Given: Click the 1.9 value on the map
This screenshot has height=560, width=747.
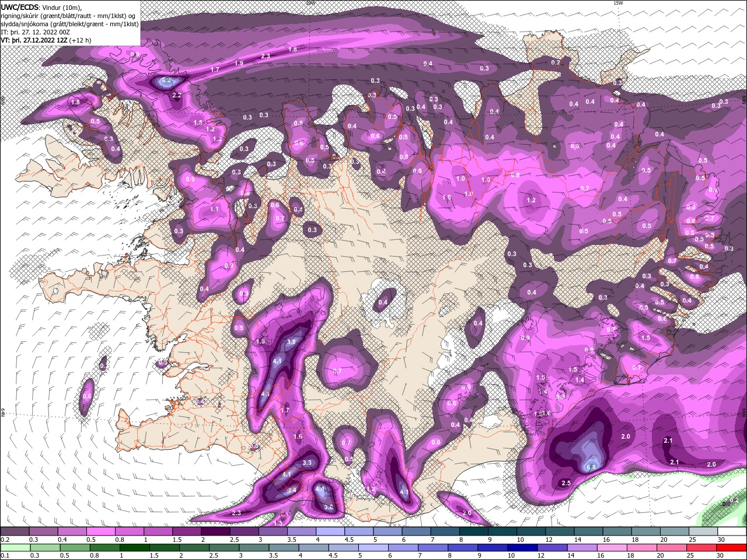Looking at the screenshot, I should [239, 63].
